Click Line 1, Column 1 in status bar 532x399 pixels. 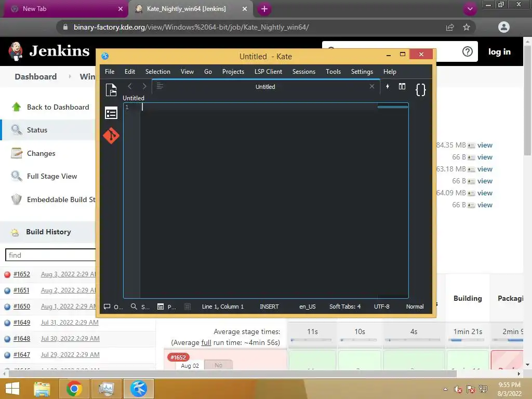point(222,307)
